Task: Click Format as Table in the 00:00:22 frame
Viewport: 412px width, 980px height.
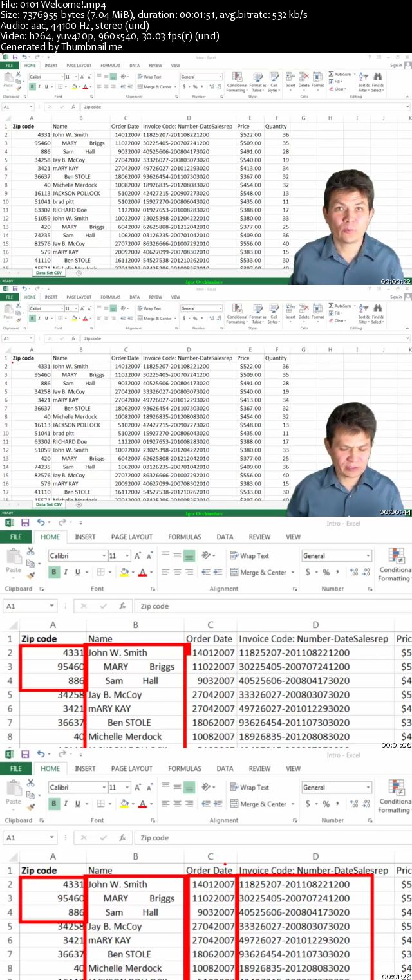Action: (x=257, y=81)
